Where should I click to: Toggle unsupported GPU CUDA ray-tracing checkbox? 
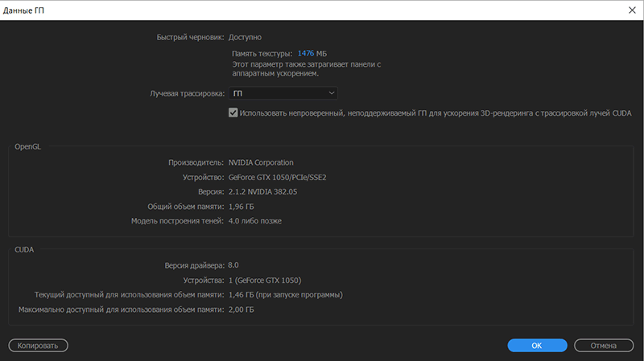[x=233, y=113]
